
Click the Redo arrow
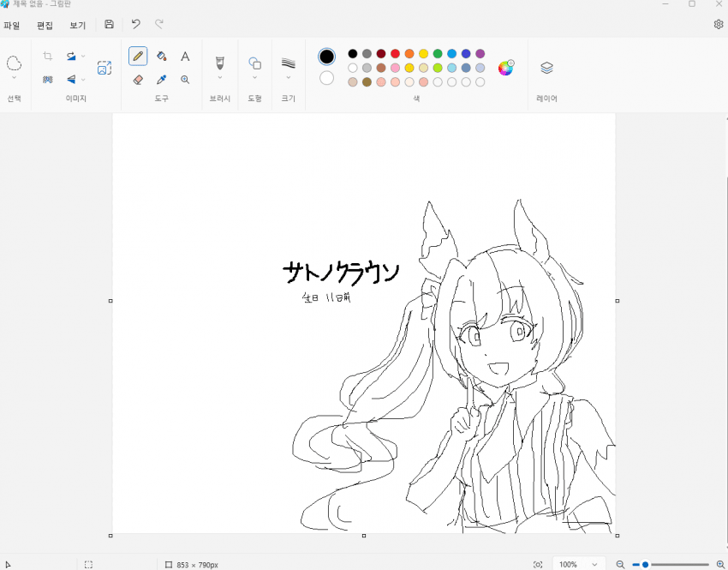click(x=159, y=24)
